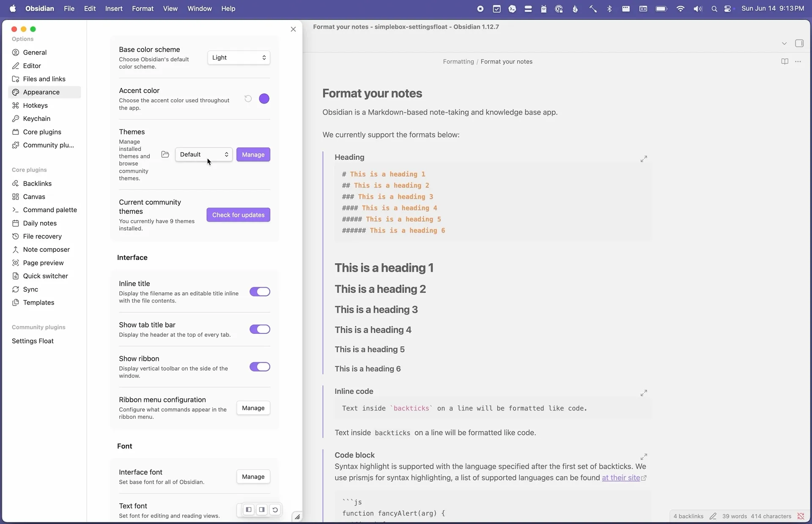Open Base color scheme dropdown
Screen dimensions: 812x524
[x=239, y=57]
